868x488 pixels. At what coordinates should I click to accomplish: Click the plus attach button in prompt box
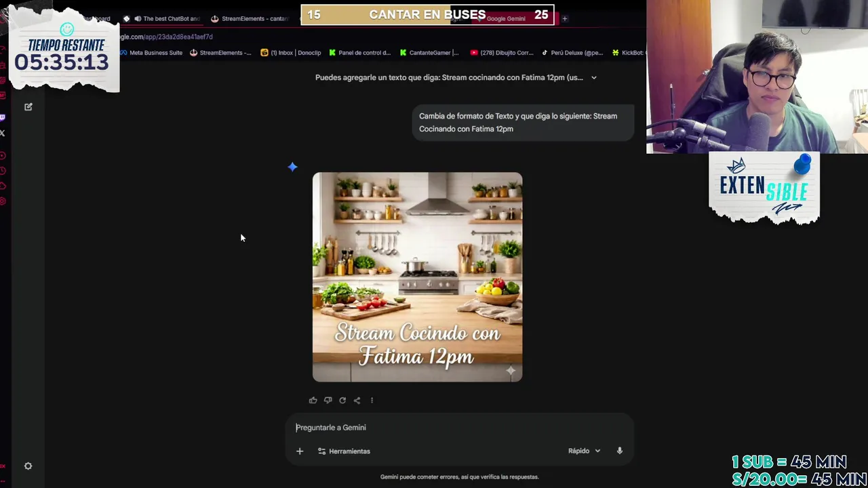300,451
